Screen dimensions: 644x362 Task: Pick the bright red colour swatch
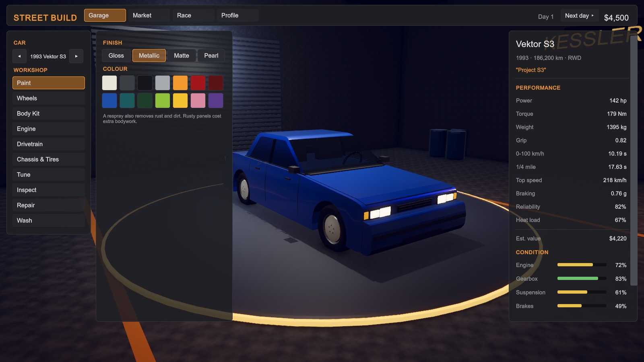click(x=198, y=83)
